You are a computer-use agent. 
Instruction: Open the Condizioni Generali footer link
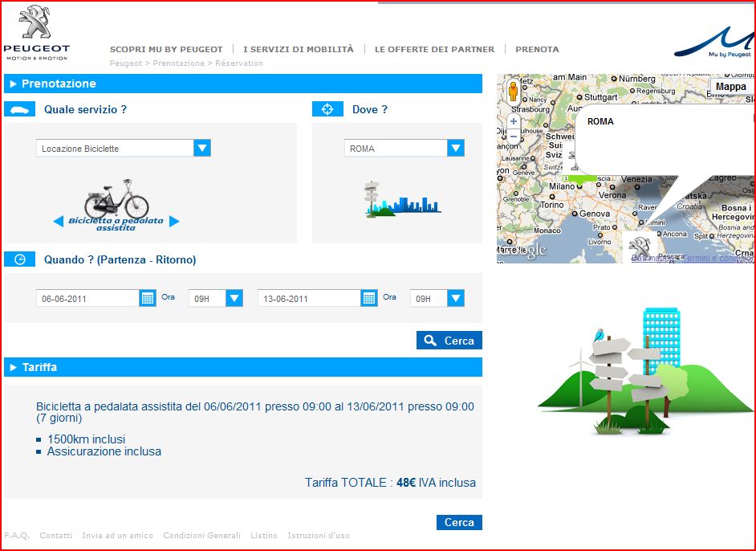[201, 536]
